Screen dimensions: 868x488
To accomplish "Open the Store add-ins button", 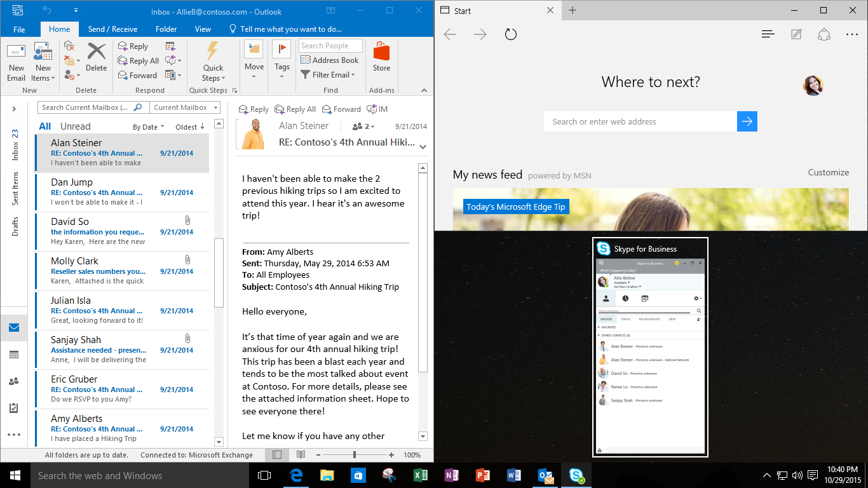I will click(381, 57).
